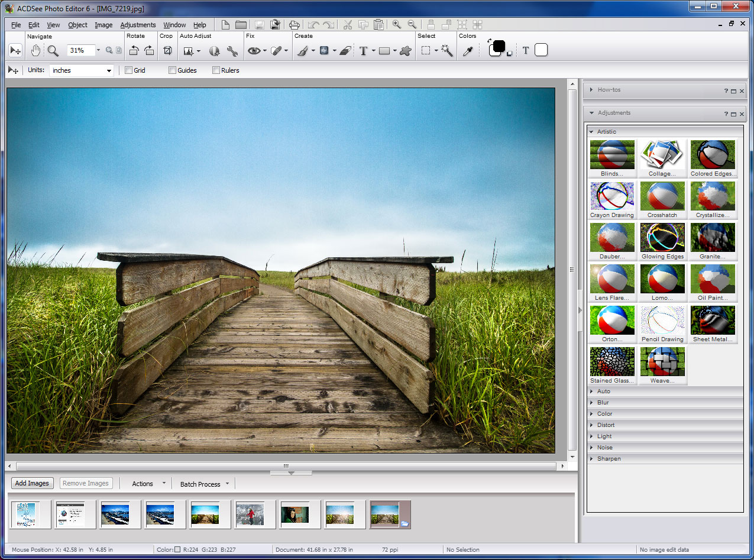The image size is (754, 560).
Task: Select the Magic Wand selection tool
Action: (x=447, y=51)
